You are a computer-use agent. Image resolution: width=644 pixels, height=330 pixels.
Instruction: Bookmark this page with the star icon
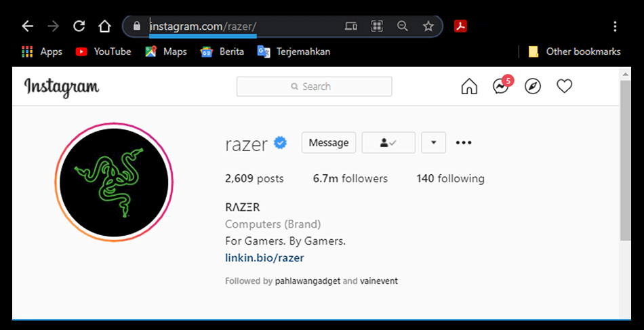point(428,26)
